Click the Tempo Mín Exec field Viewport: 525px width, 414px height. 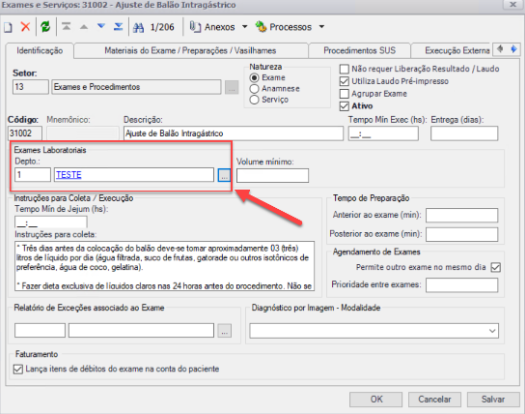pyautogui.click(x=383, y=134)
